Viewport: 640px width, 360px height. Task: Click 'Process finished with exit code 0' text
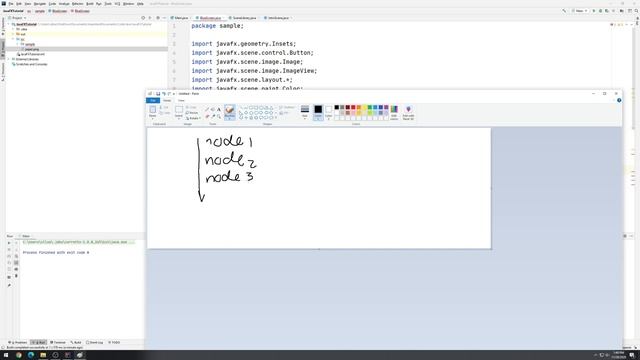pos(56,253)
